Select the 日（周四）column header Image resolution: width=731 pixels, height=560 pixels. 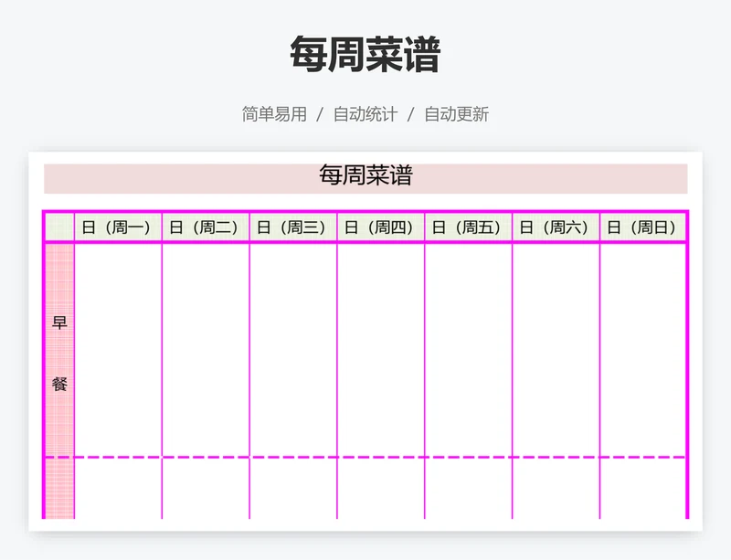pyautogui.click(x=381, y=227)
